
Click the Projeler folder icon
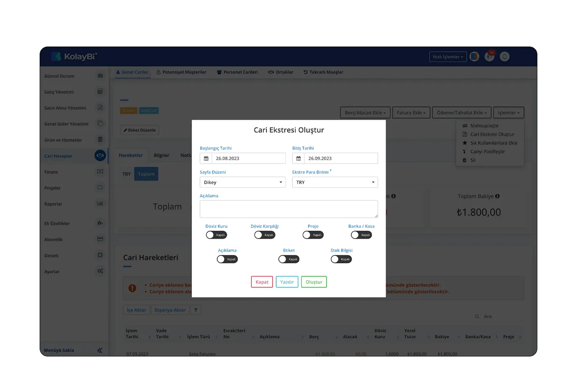[x=100, y=187]
